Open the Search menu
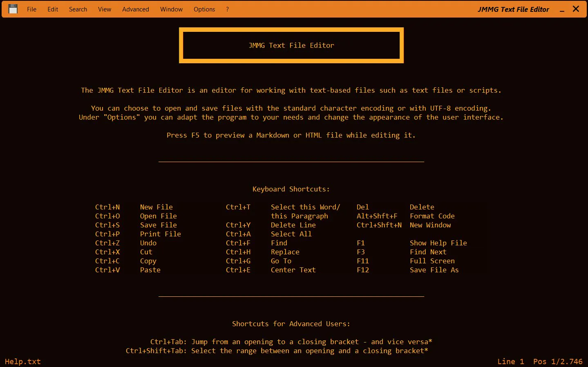588x367 pixels. click(78, 9)
